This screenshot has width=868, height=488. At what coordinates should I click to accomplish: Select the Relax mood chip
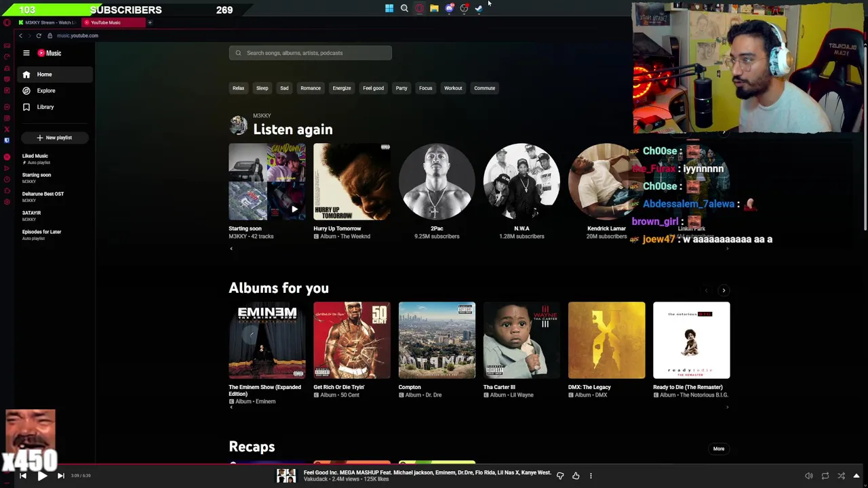click(238, 88)
